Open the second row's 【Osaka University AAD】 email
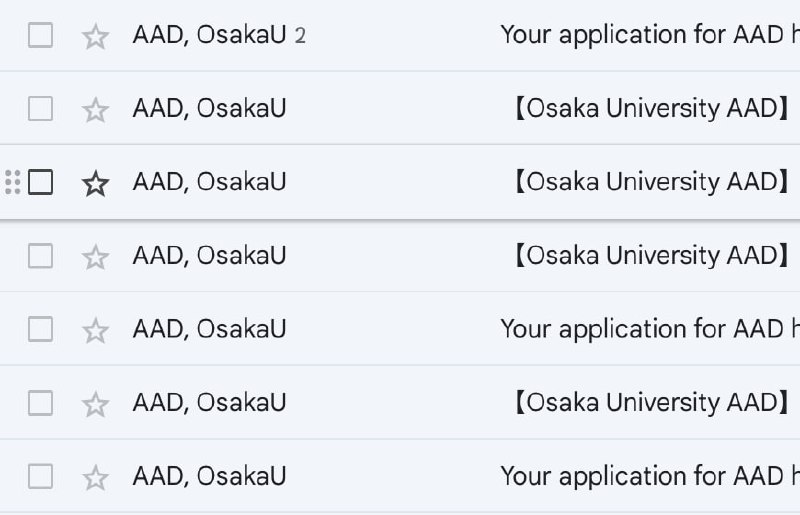The width and height of the screenshot is (800, 515). (x=650, y=108)
